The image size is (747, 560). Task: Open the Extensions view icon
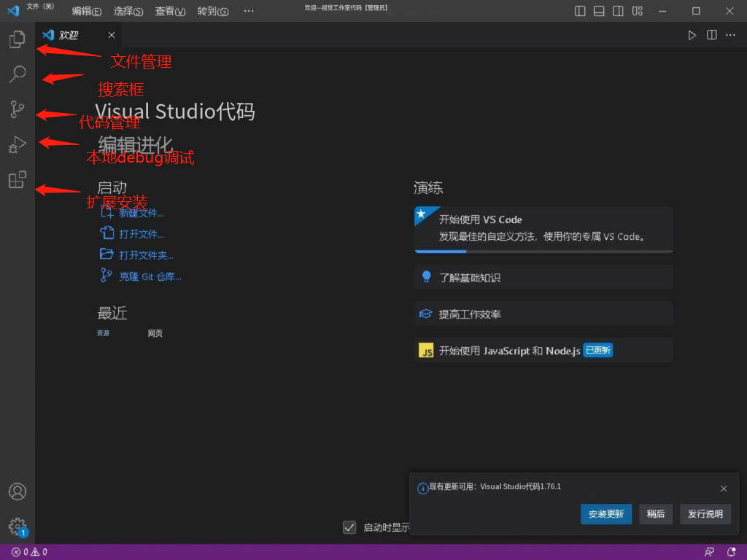tap(18, 179)
